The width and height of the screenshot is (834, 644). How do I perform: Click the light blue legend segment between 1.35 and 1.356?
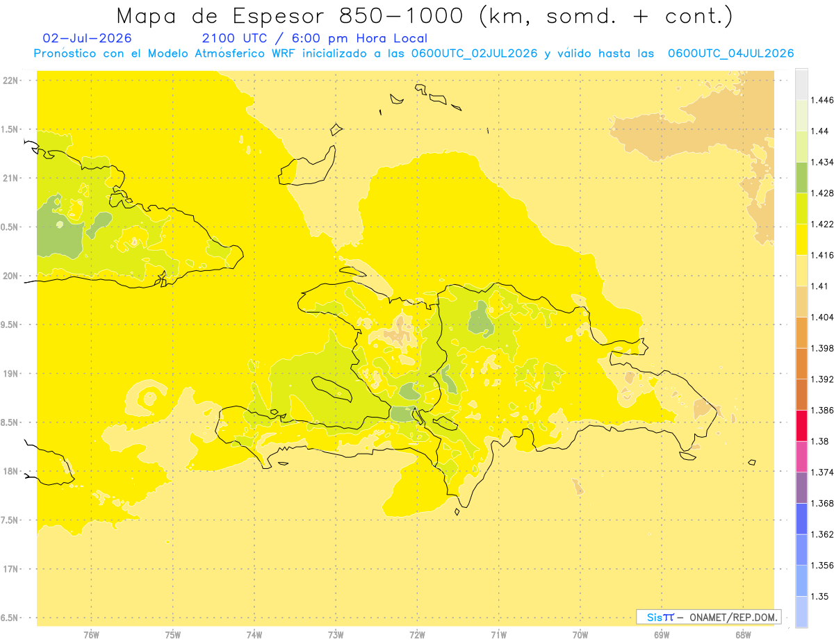(801, 581)
